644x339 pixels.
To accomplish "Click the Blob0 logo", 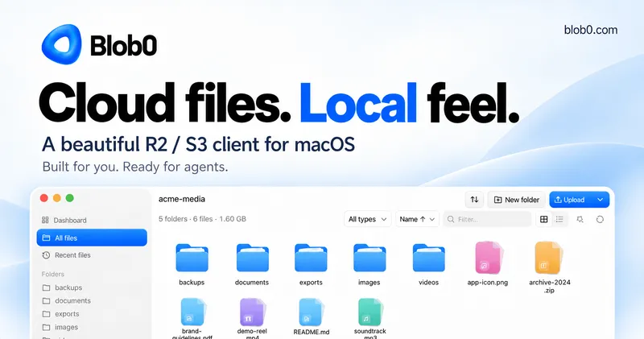I will point(99,44).
